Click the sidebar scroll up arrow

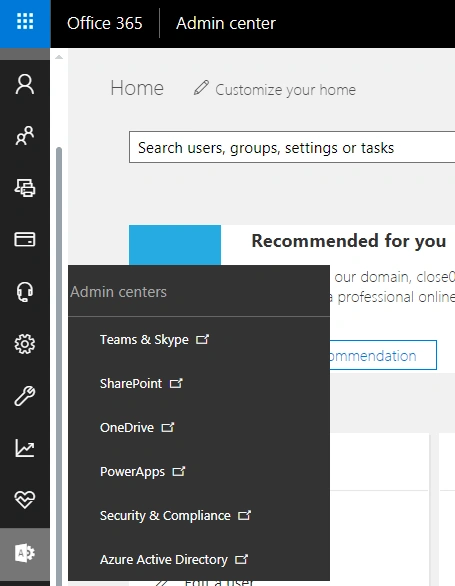point(59,57)
